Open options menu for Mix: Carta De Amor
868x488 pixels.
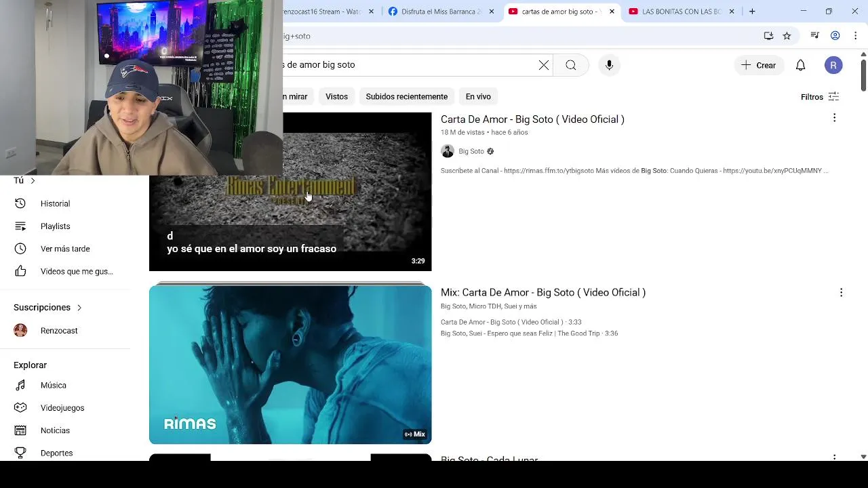(841, 293)
